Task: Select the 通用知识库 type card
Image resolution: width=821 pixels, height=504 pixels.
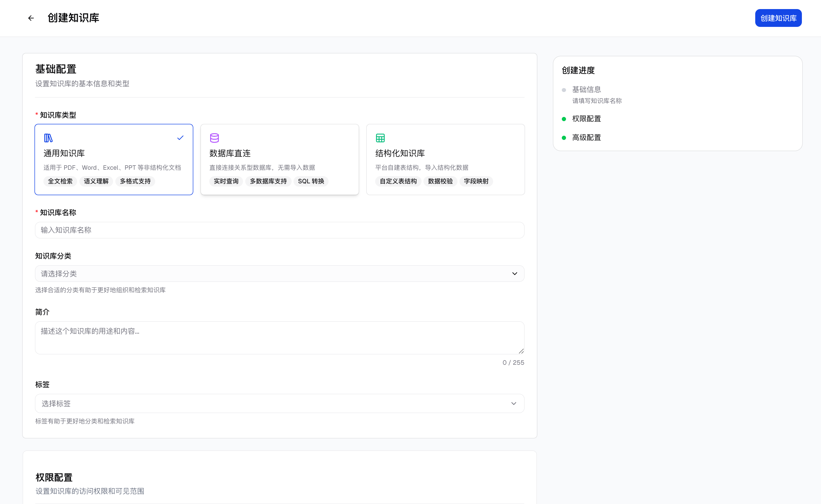Action: point(114,159)
